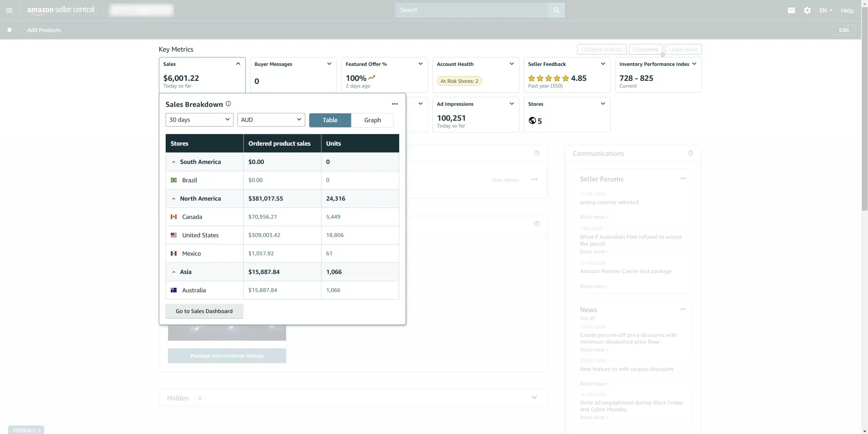Click the Stores globe icon
Viewport: 868px width, 434px height.
pyautogui.click(x=532, y=121)
